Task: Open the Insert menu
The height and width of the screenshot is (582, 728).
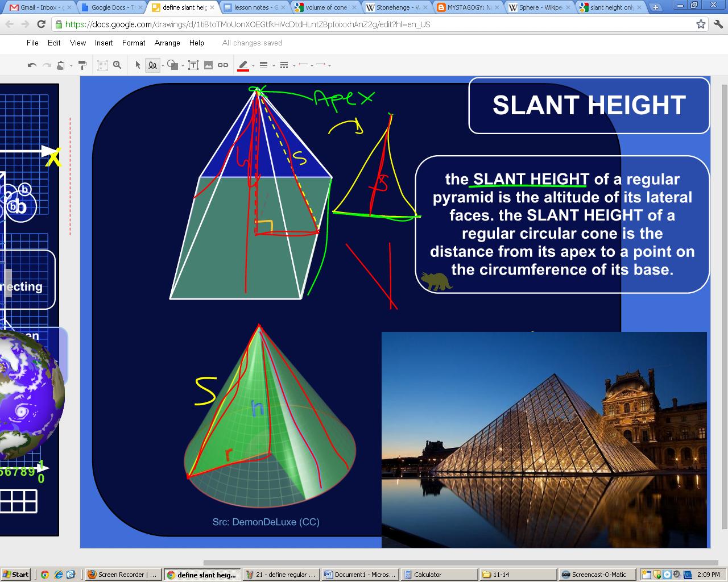Action: point(104,43)
